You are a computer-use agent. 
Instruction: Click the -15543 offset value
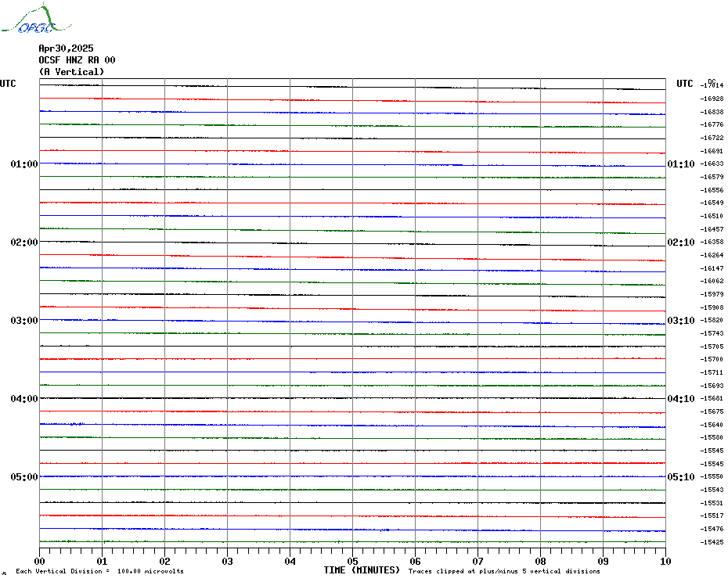point(712,490)
